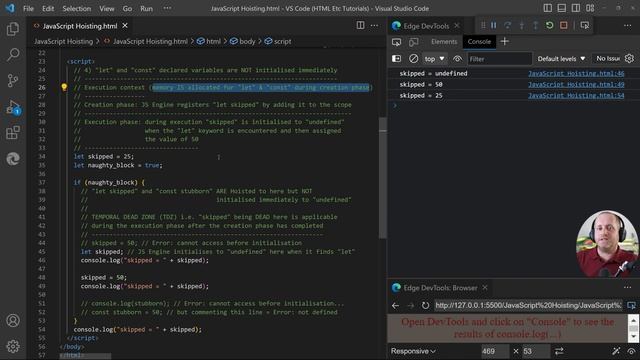This screenshot has height=360, width=640.
Task: Click the body breadcrumb item
Action: pos(242,41)
